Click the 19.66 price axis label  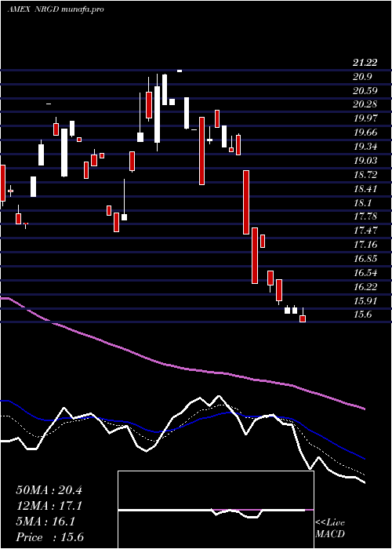(x=365, y=133)
